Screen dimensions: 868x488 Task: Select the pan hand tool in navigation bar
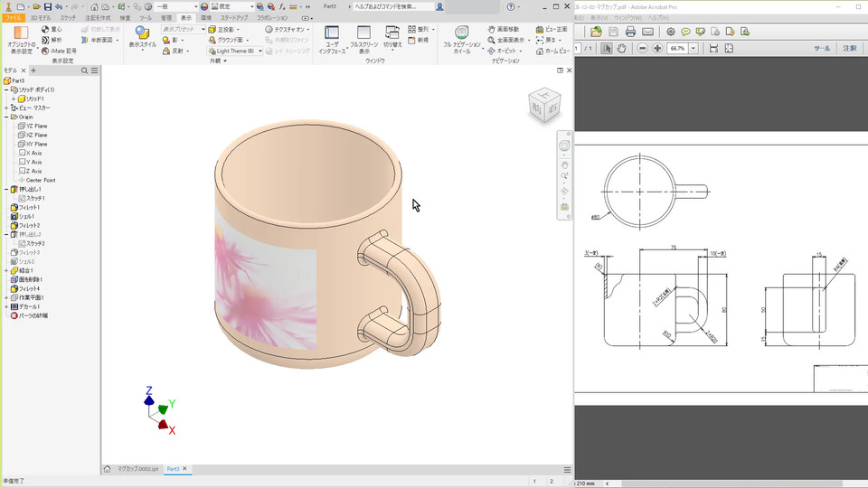(564, 164)
